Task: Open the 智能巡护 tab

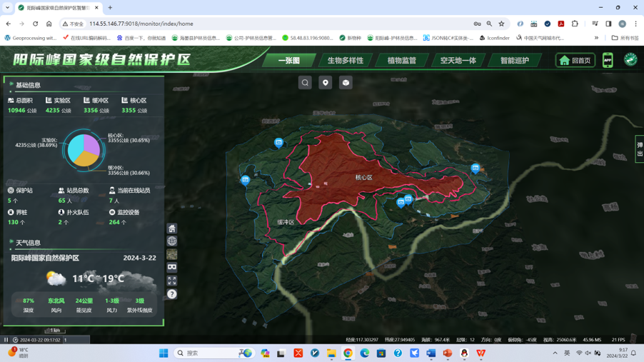Action: pos(514,61)
